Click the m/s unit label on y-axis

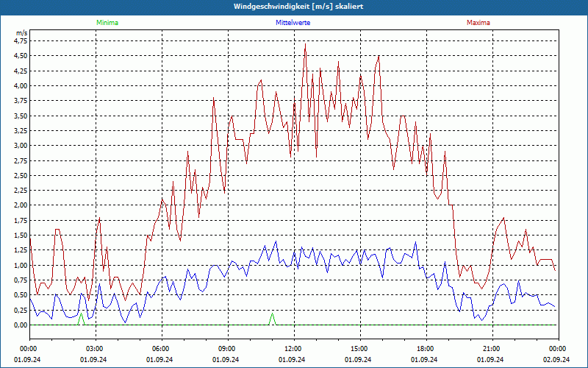click(22, 33)
